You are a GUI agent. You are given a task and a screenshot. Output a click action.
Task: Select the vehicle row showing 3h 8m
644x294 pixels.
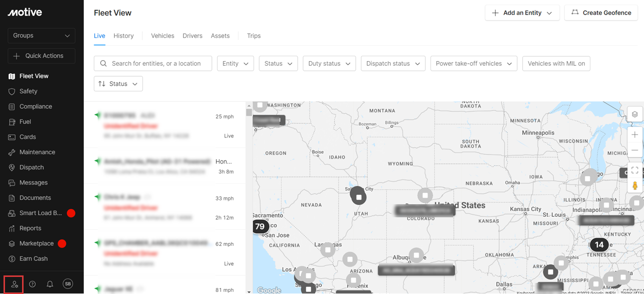click(164, 167)
